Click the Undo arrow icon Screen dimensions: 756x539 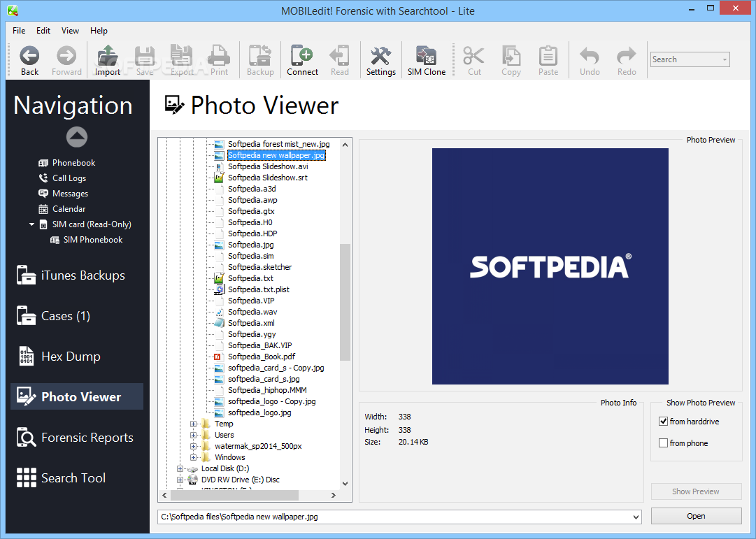coord(590,56)
